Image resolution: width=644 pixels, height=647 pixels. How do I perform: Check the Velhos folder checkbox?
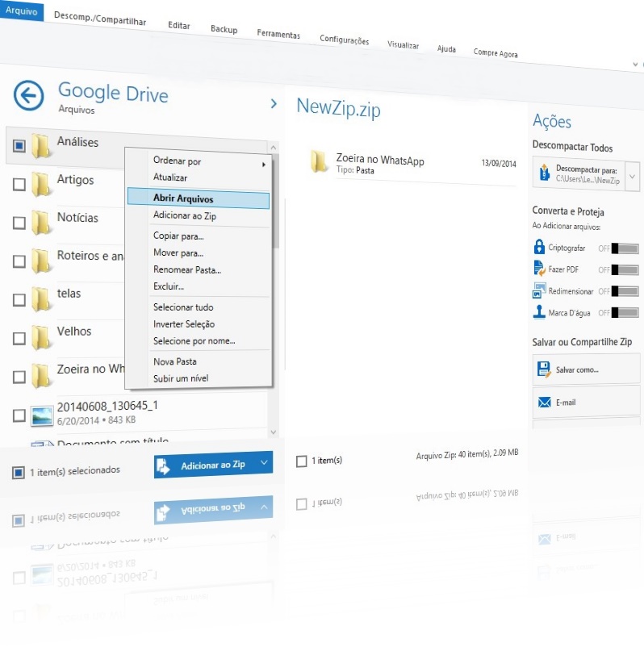point(19,338)
